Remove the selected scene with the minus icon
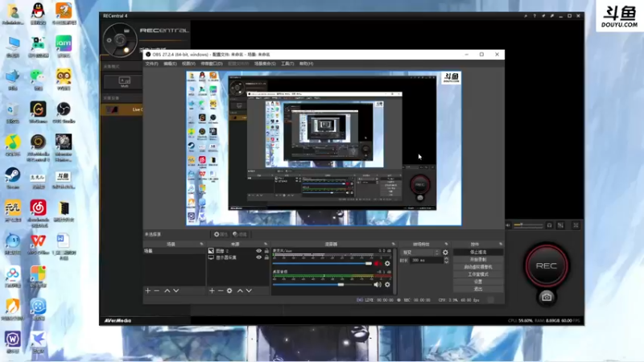The image size is (644, 362). pos(157,290)
